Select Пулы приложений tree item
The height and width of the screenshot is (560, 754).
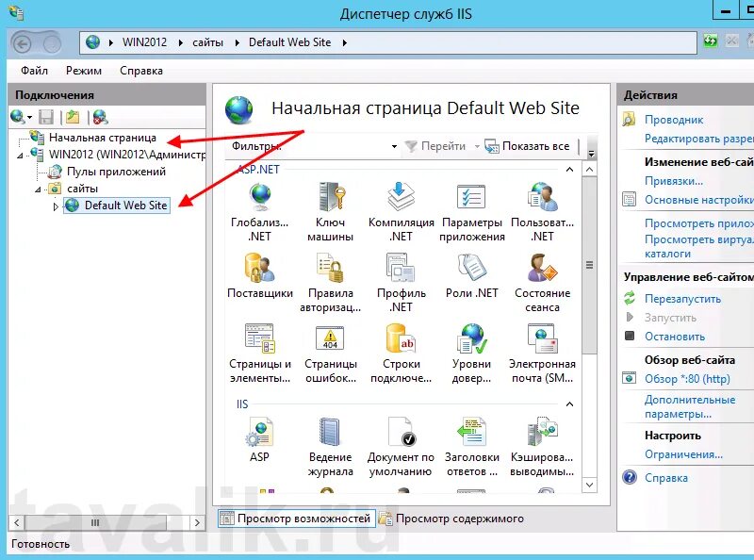coord(116,172)
